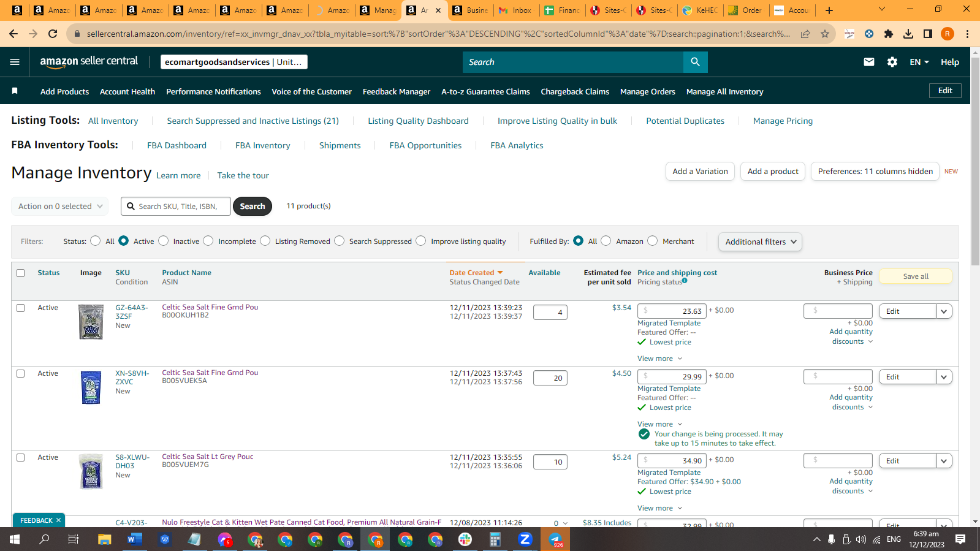Viewport: 980px width, 551px height.
Task: Expand the Additional filters dropdown
Action: [x=760, y=241]
